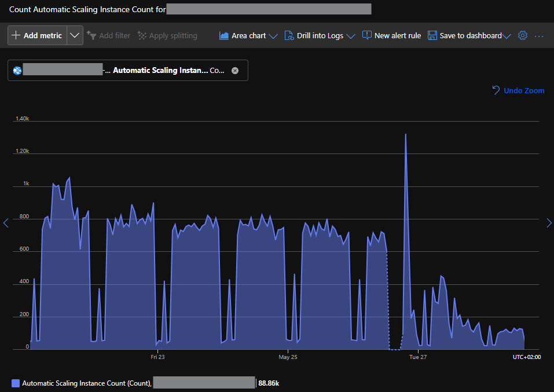Click the Add filter funnel icon
Viewport: 554px width, 392px height.
91,35
